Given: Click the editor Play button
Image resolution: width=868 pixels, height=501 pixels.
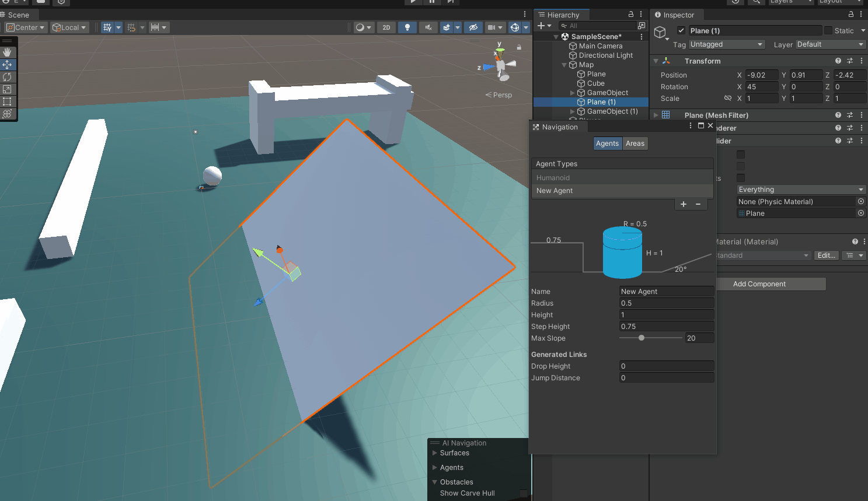Looking at the screenshot, I should 413,2.
